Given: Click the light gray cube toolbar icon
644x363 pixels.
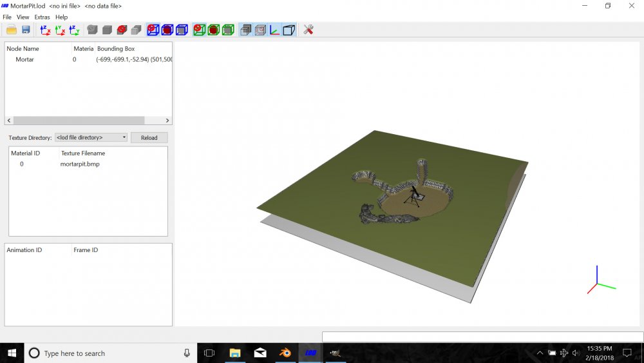Looking at the screenshot, I should pos(137,30).
